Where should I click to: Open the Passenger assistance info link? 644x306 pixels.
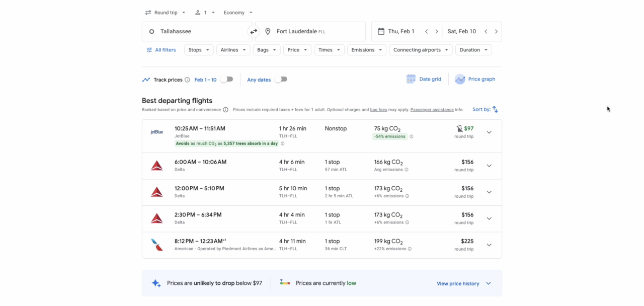pyautogui.click(x=432, y=109)
